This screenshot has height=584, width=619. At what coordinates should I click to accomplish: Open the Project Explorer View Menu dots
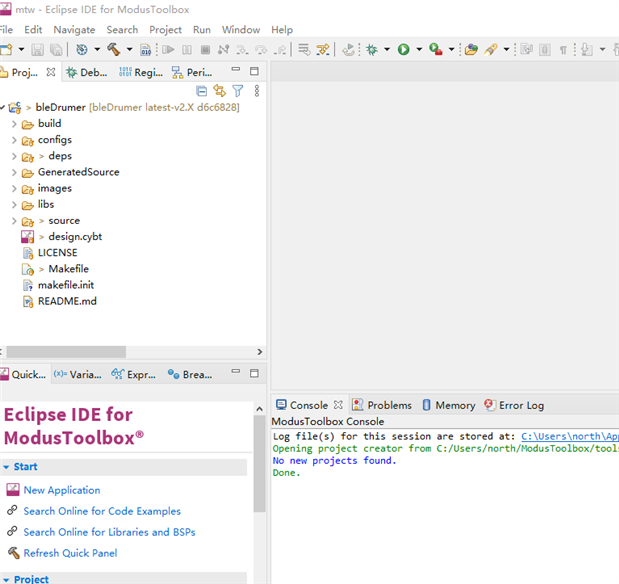point(257,91)
